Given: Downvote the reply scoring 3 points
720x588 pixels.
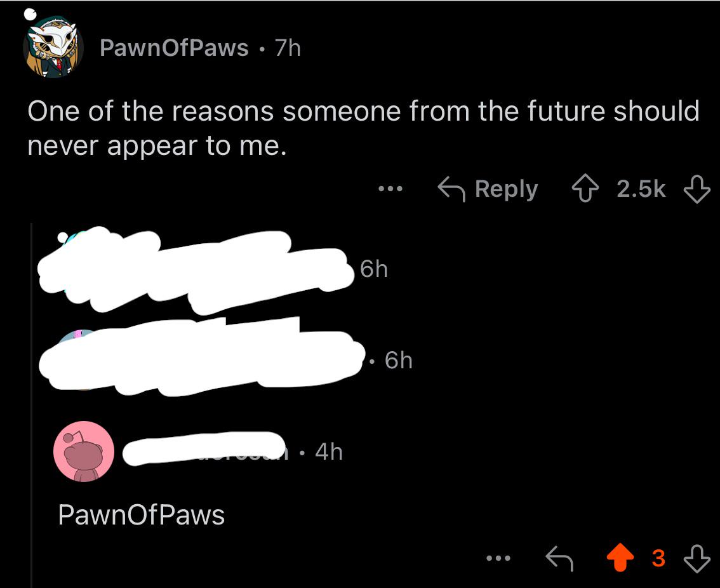Looking at the screenshot, I should [697, 558].
